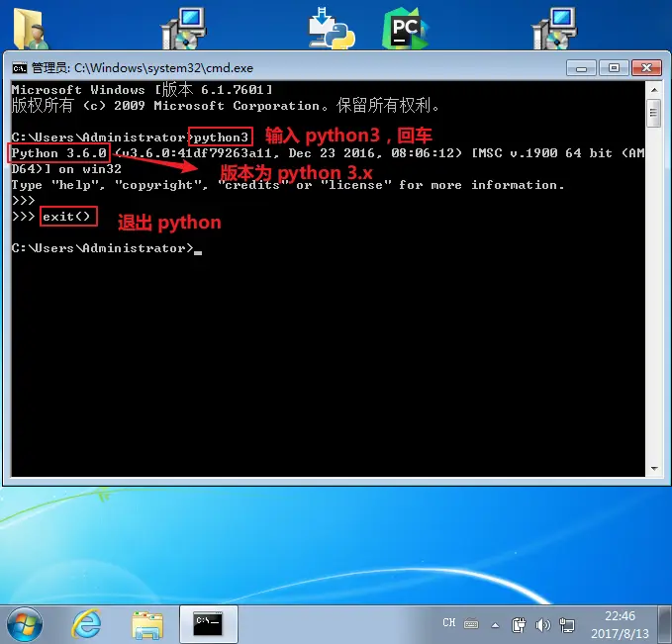Open the Python installer desktop icon
This screenshot has height=644, width=672.
(x=332, y=28)
